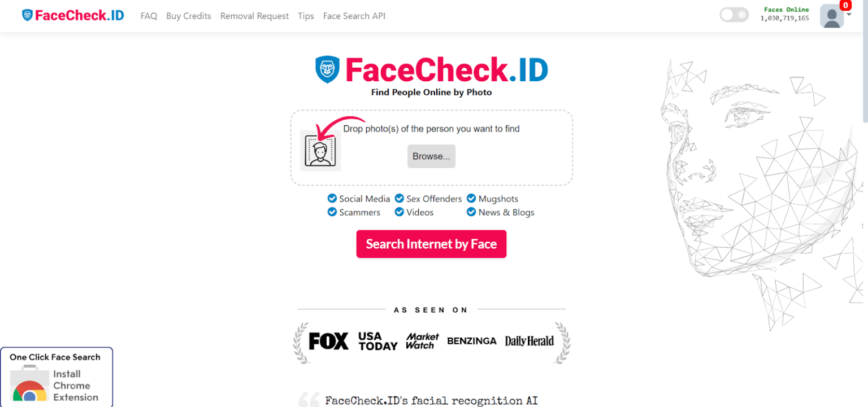Click the Social Media checkmark badge
Image resolution: width=868 pixels, height=407 pixels.
click(x=332, y=199)
